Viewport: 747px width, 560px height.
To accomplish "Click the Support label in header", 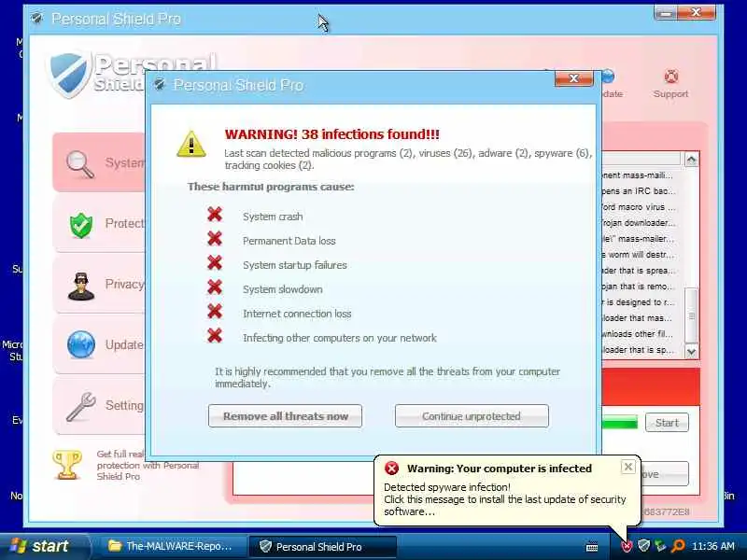I will pyautogui.click(x=670, y=94).
